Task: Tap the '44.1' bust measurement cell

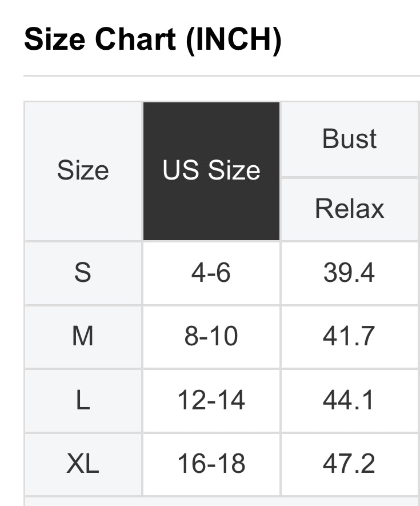Action: tap(349, 400)
